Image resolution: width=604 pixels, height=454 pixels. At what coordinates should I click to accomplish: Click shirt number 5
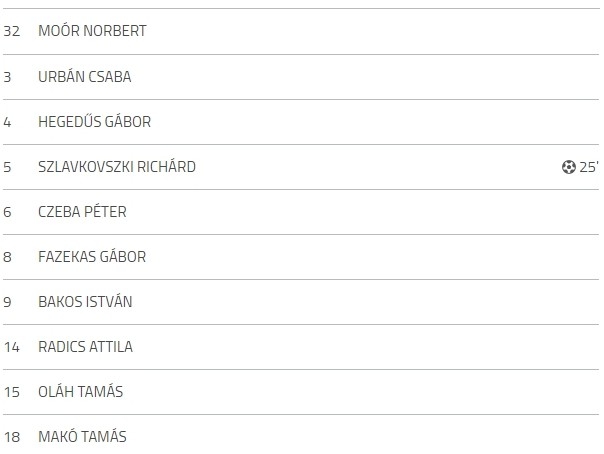tap(7, 167)
